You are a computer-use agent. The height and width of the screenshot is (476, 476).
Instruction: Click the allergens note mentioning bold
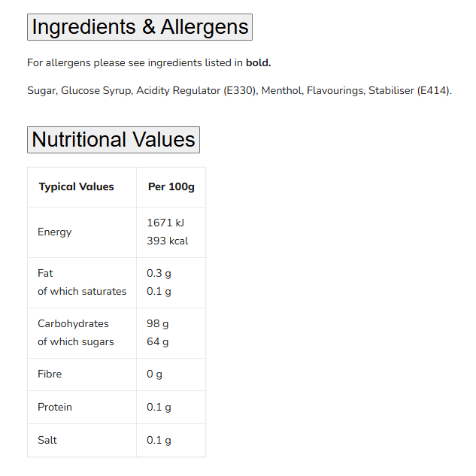[149, 62]
